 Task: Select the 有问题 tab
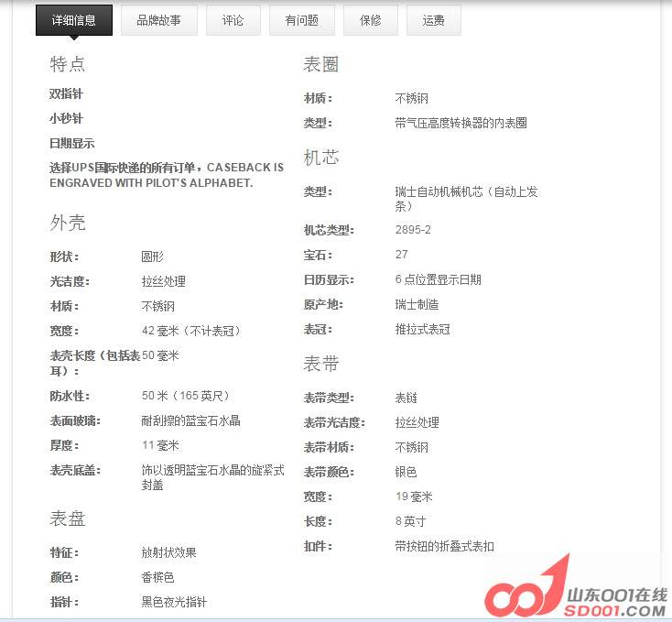[301, 20]
